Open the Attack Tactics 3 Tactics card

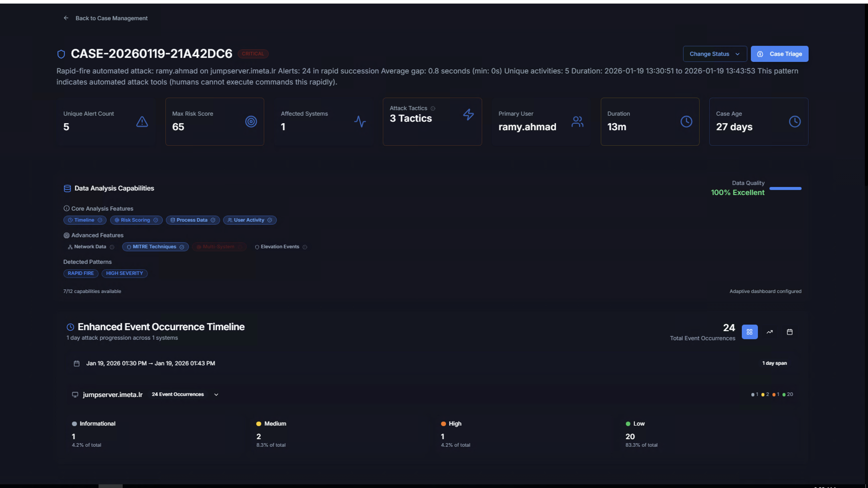432,122
